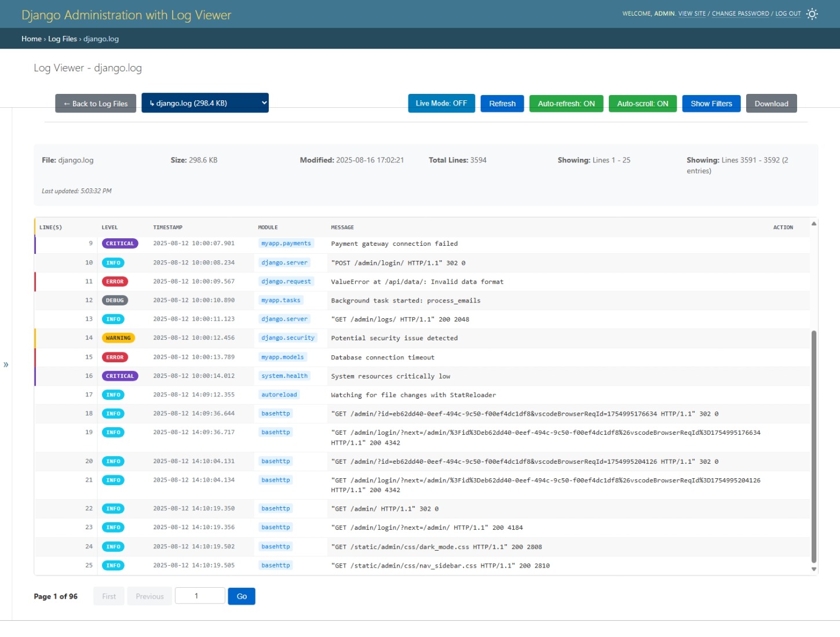The height and width of the screenshot is (637, 840).
Task: Click the 'Page 1 of 96' label
Action: coord(56,596)
